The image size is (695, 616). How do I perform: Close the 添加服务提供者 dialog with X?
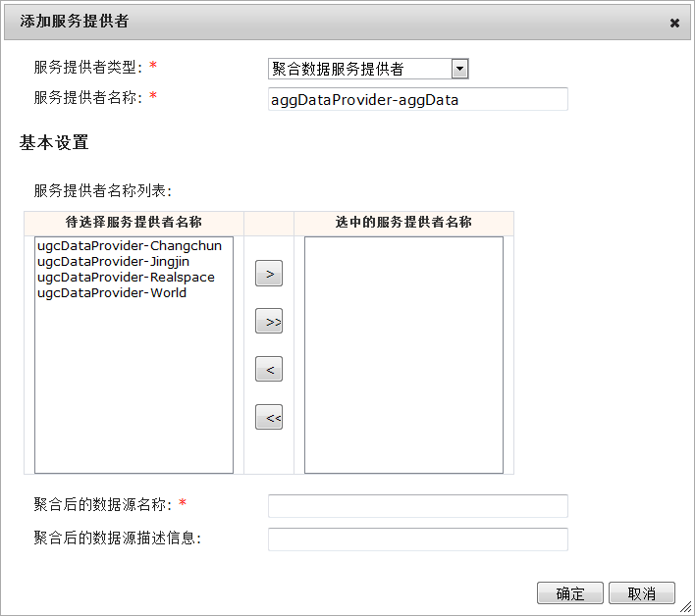[674, 22]
